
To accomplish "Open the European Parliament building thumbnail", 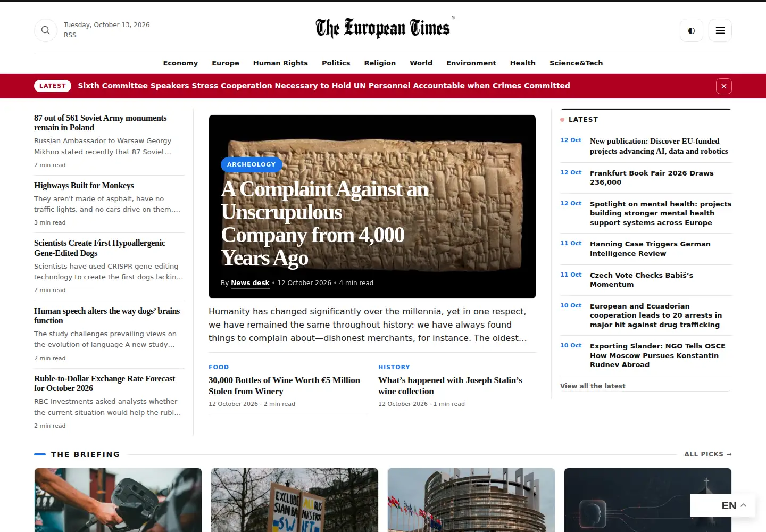I will (x=471, y=500).
